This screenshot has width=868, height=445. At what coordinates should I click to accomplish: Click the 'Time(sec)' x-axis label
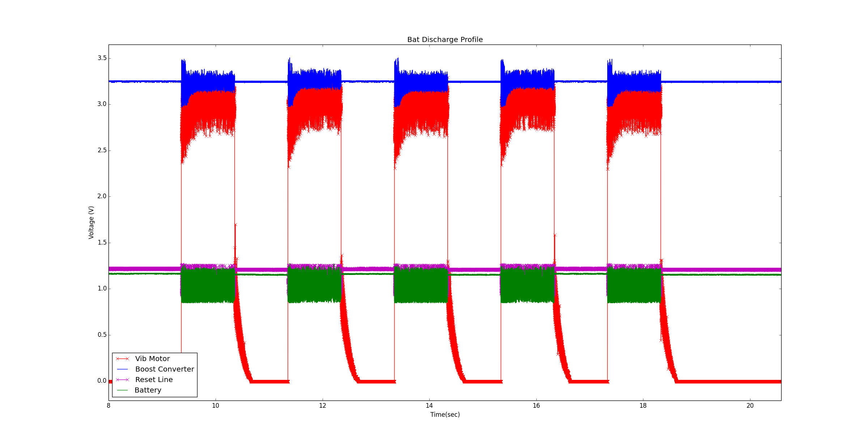point(445,415)
